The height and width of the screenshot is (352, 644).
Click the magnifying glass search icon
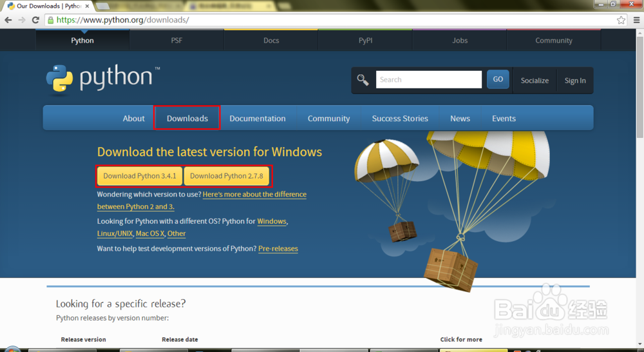[363, 80]
